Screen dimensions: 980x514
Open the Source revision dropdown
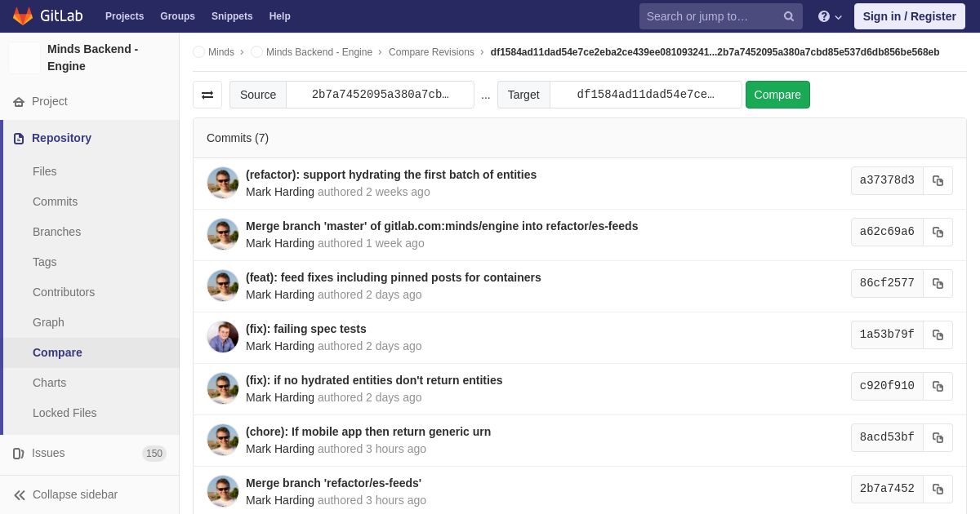point(380,95)
